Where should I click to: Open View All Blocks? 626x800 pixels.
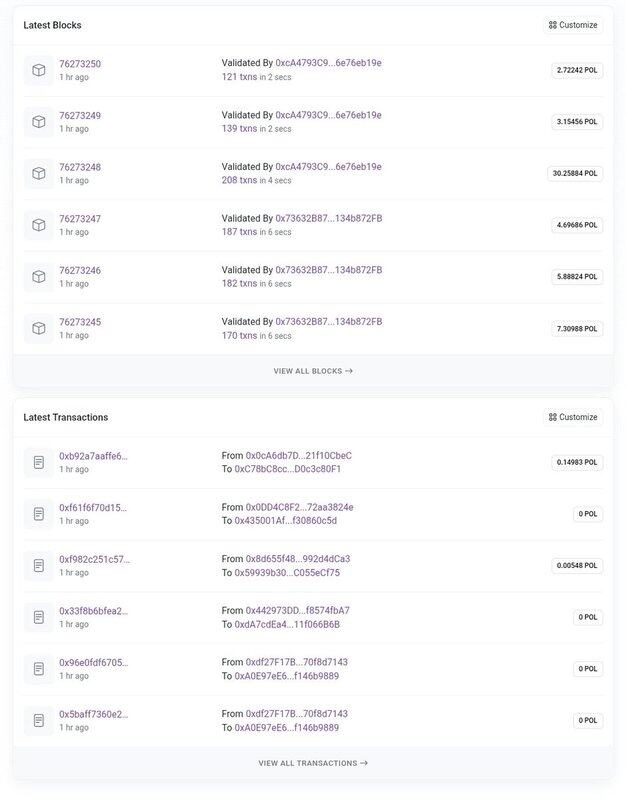[313, 371]
